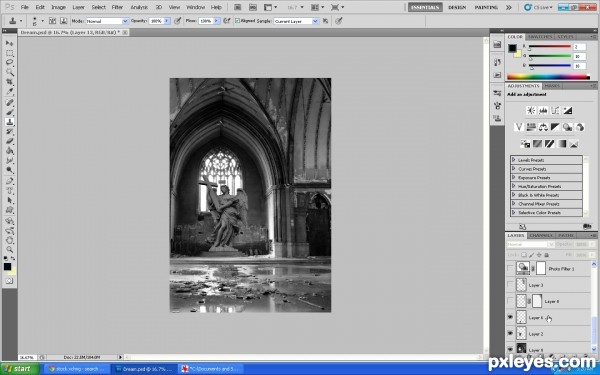
Task: Click the foreground color swatch in toolbox
Action: (7, 267)
